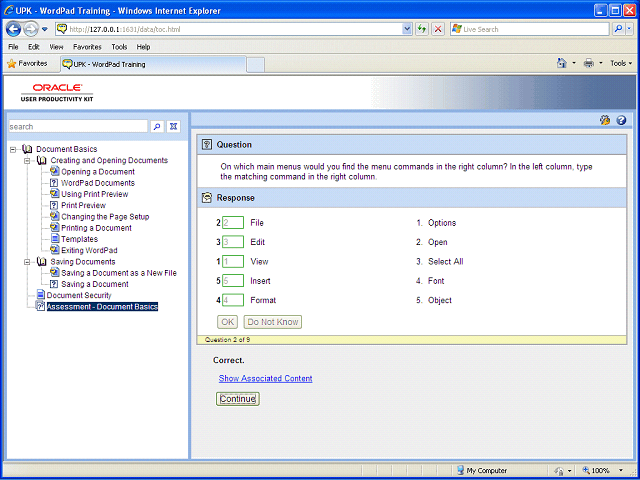Click the Question section header icon

[207, 144]
